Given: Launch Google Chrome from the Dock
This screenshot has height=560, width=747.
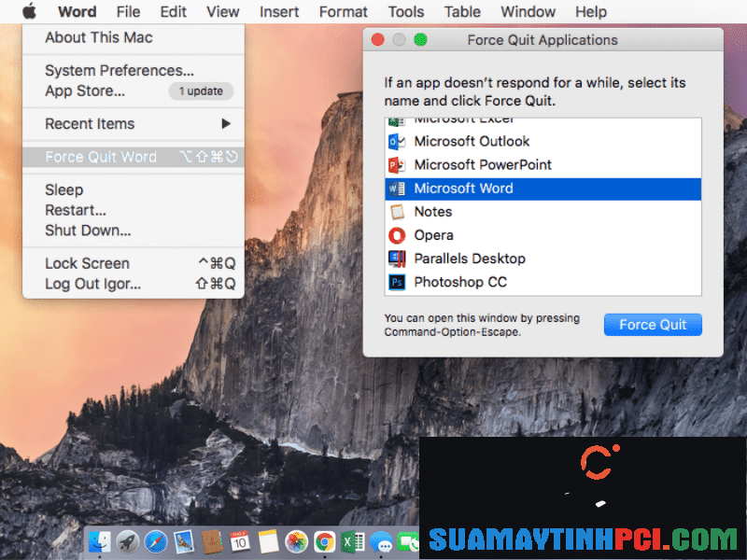Looking at the screenshot, I should (324, 542).
